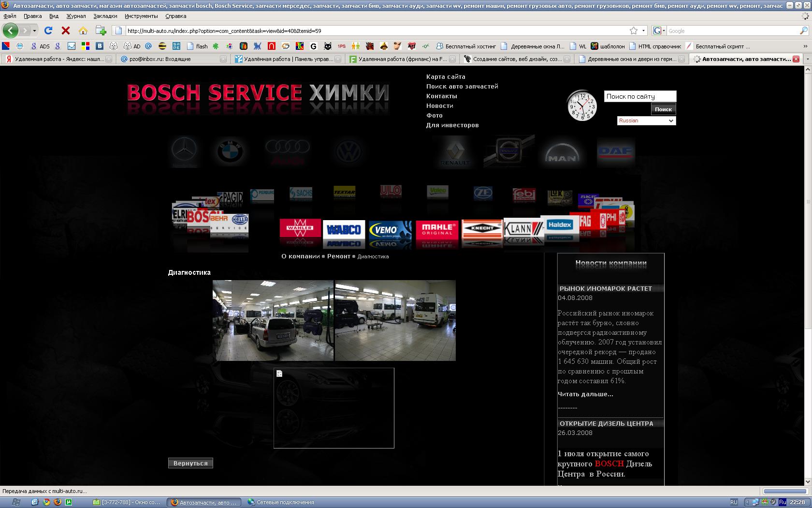Close the active Автозапчасти tab
This screenshot has width=812, height=508.
coord(796,59)
